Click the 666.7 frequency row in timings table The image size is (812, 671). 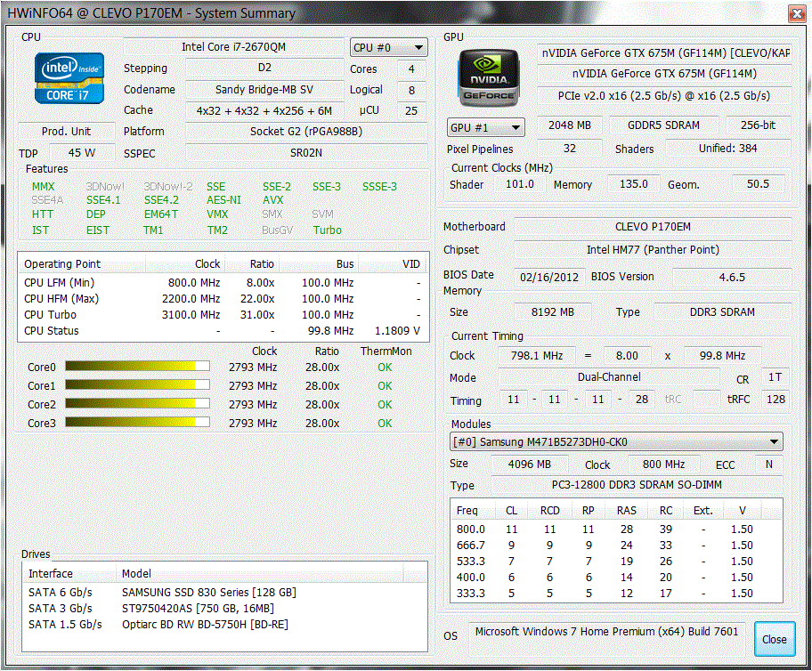[x=616, y=546]
